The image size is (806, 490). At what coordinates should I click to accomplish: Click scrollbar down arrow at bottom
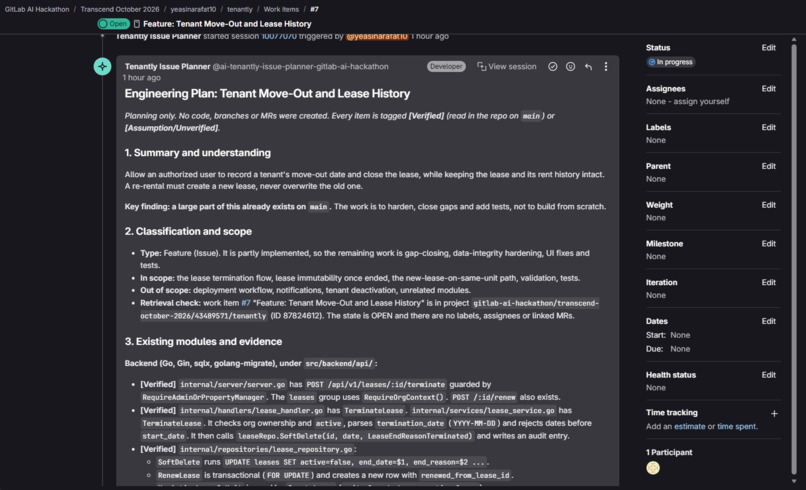(794, 481)
